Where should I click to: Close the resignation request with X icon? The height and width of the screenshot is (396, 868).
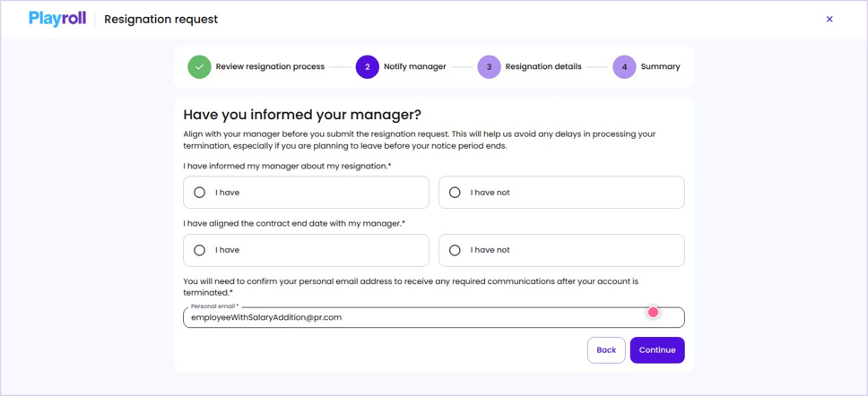tap(829, 19)
